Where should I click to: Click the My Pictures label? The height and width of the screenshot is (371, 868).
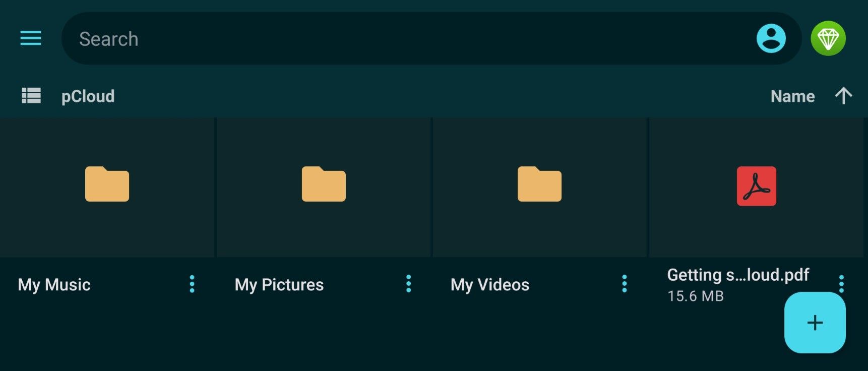(x=279, y=285)
